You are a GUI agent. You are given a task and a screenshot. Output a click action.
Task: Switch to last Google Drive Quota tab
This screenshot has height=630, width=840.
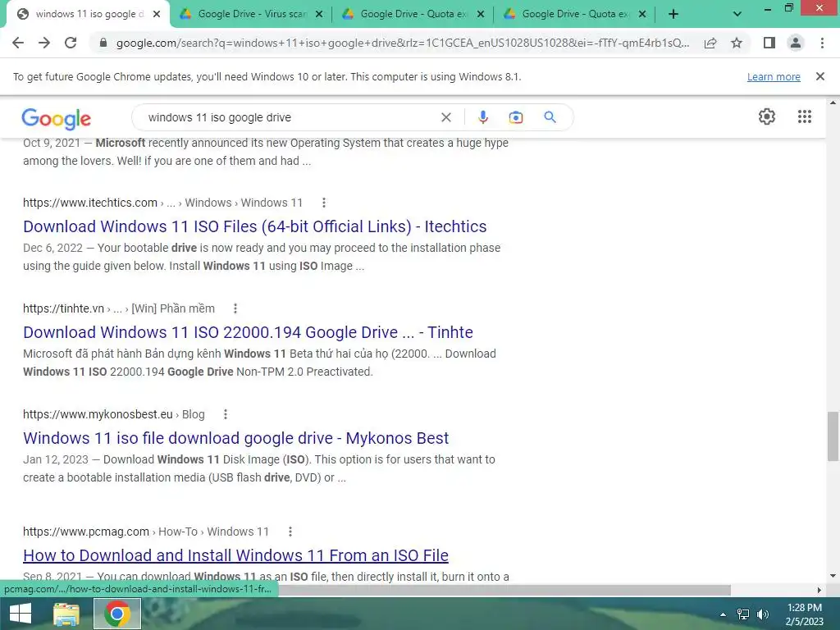pyautogui.click(x=575, y=14)
